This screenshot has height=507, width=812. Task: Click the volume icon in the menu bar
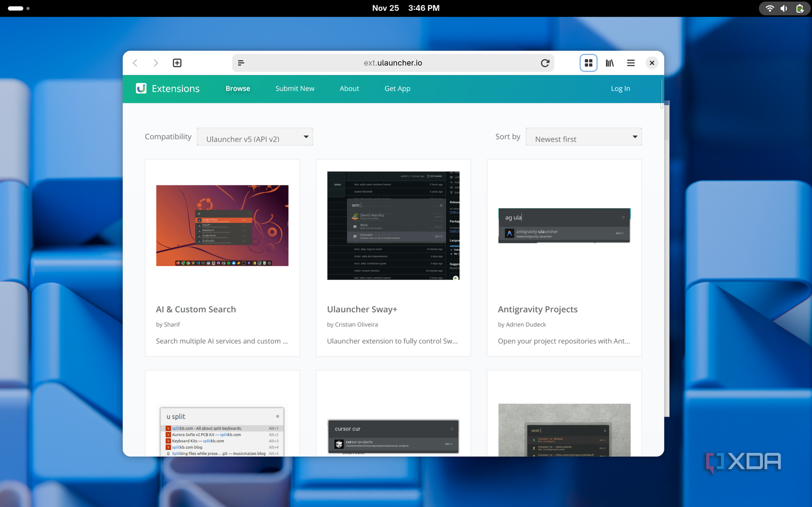point(784,8)
